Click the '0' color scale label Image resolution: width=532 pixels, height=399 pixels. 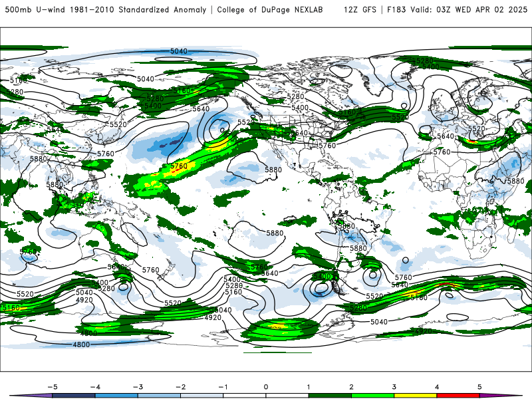pos(266,387)
